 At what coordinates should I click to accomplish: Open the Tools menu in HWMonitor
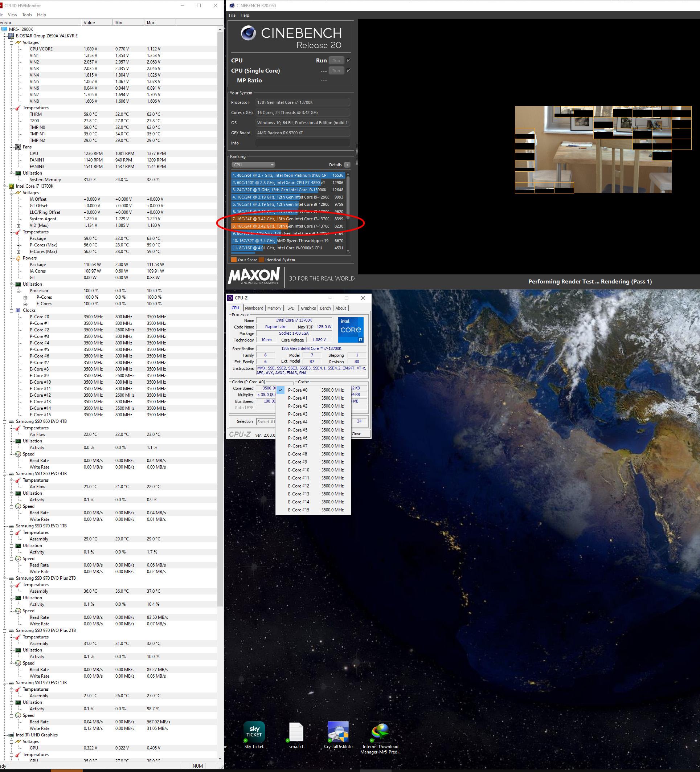(x=27, y=15)
